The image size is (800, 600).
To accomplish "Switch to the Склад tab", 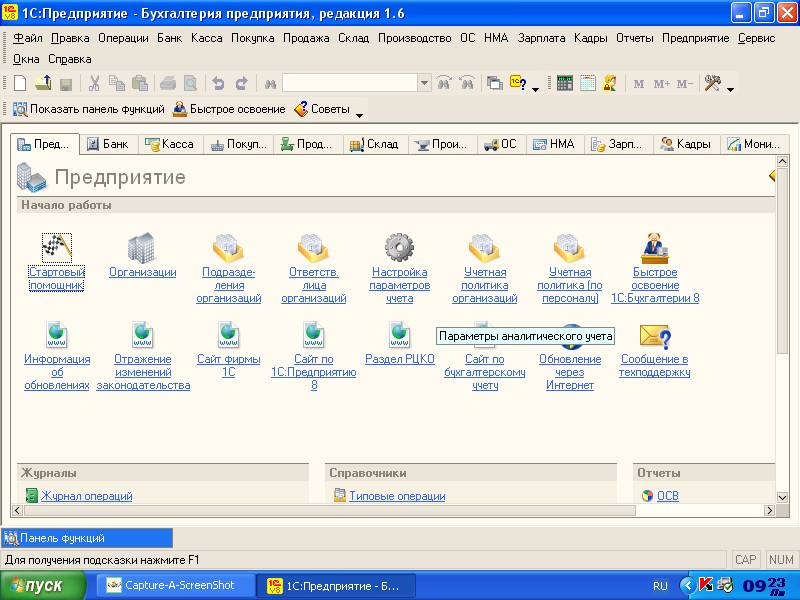I will tap(374, 144).
